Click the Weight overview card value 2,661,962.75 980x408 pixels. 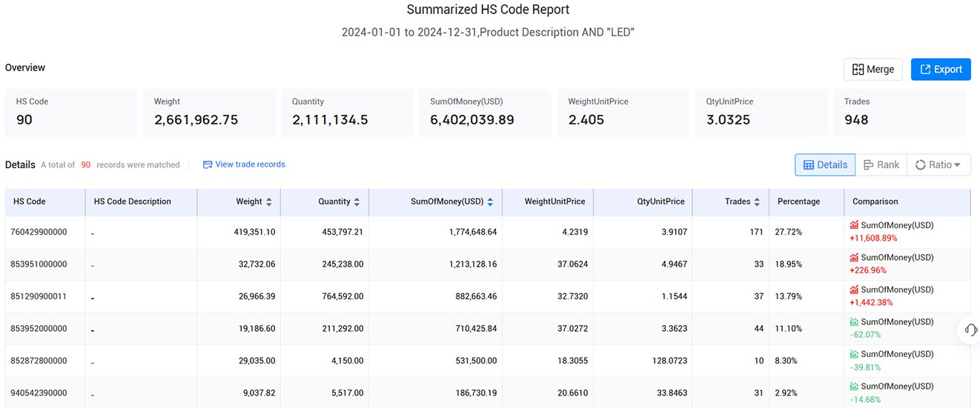pos(196,120)
